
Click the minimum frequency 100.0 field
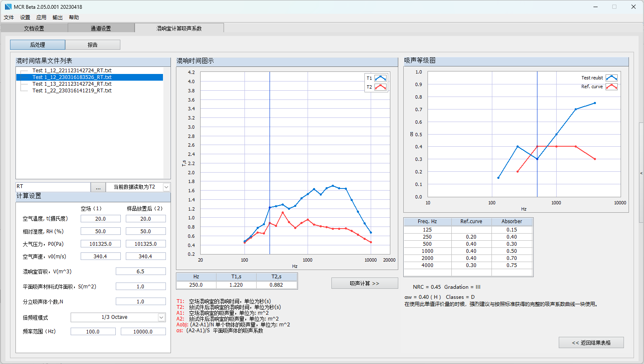point(93,332)
